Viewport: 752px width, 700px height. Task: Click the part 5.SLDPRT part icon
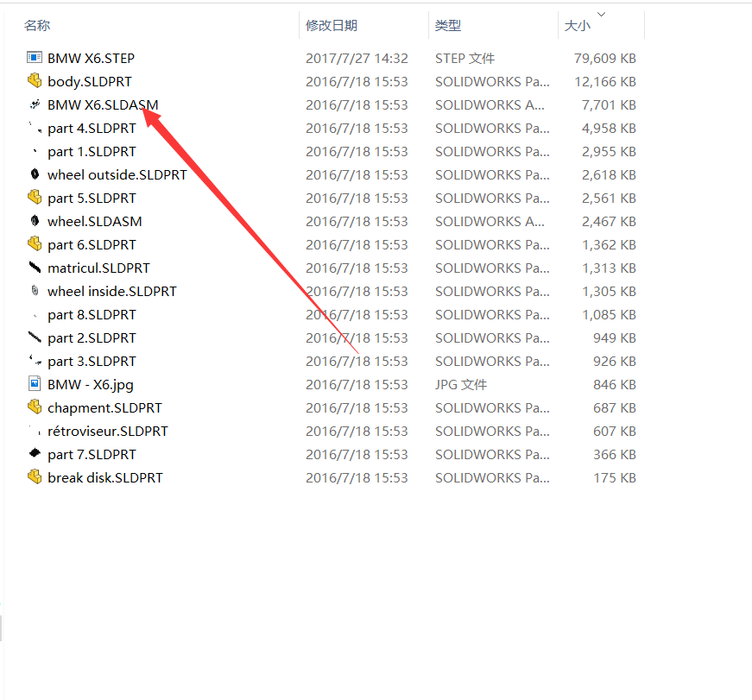[35, 198]
